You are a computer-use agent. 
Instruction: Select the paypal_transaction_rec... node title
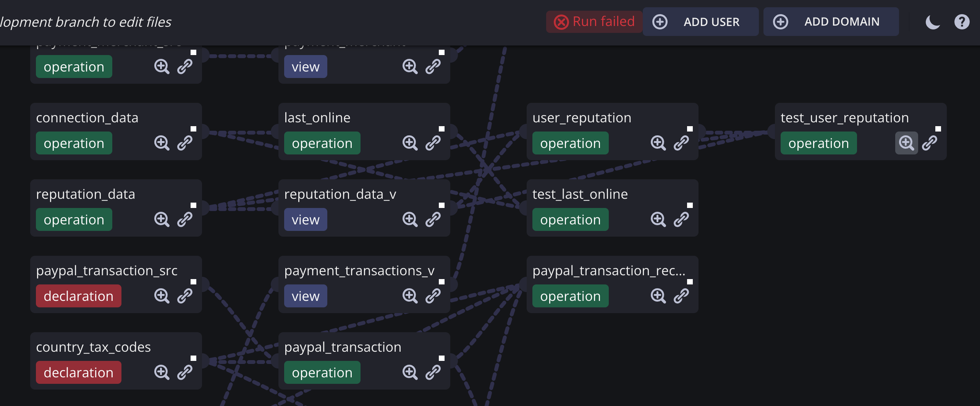pos(609,271)
